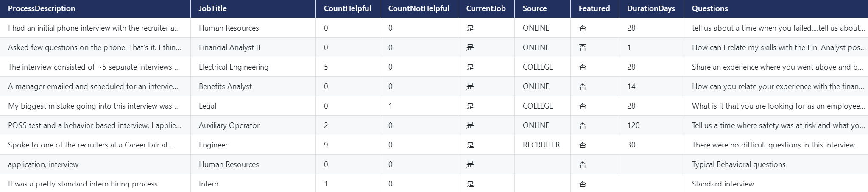868x192 pixels.
Task: Click the RECRUITER source cell
Action: tap(541, 145)
